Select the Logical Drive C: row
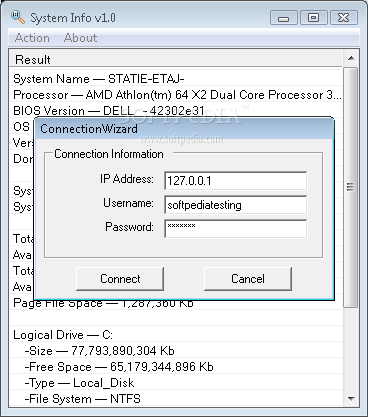Image resolution: width=368 pixels, height=417 pixels. [176, 335]
